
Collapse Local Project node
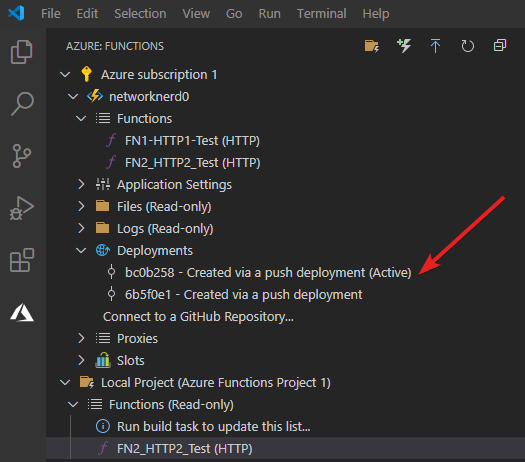(65, 382)
